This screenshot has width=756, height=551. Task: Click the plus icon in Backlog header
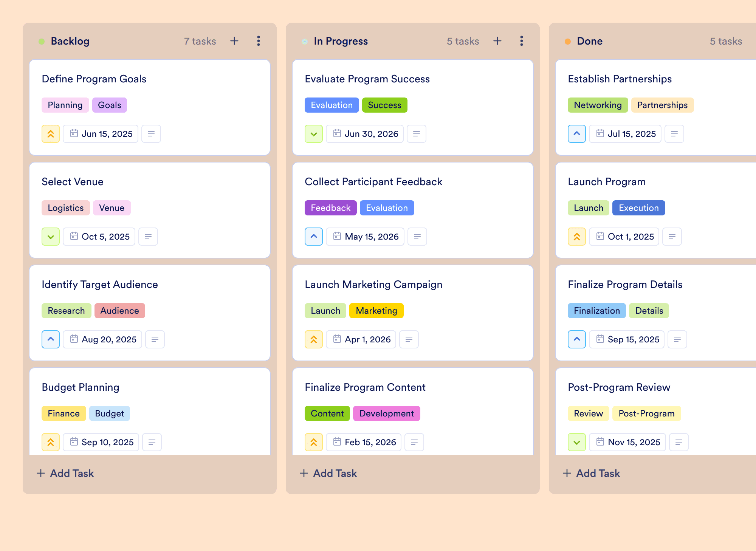click(234, 41)
